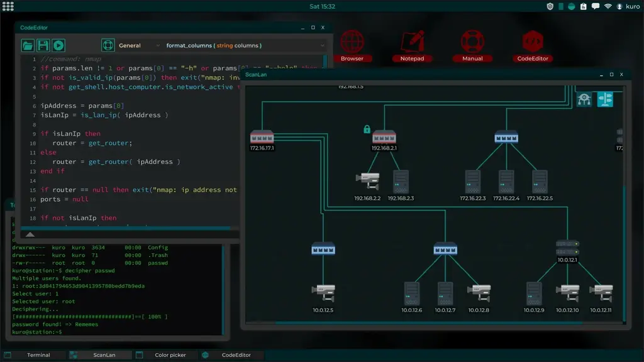Click the Wi-Fi status icon in top bar
Viewport: 644px width, 362px height.
click(x=608, y=6)
